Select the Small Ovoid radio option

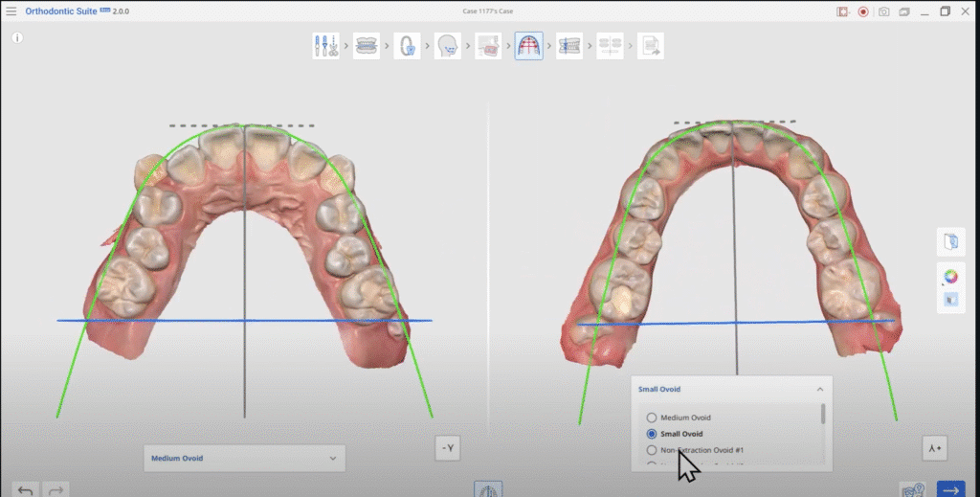(651, 434)
